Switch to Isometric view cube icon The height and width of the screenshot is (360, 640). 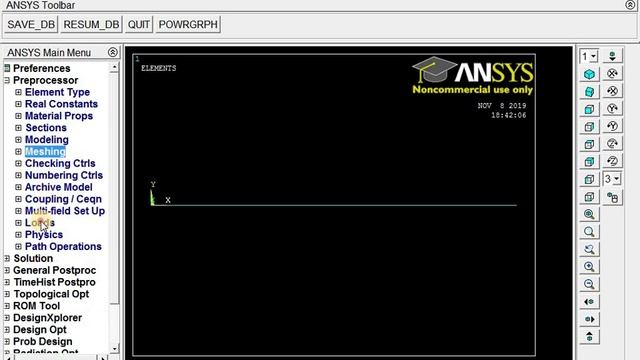pyautogui.click(x=589, y=74)
